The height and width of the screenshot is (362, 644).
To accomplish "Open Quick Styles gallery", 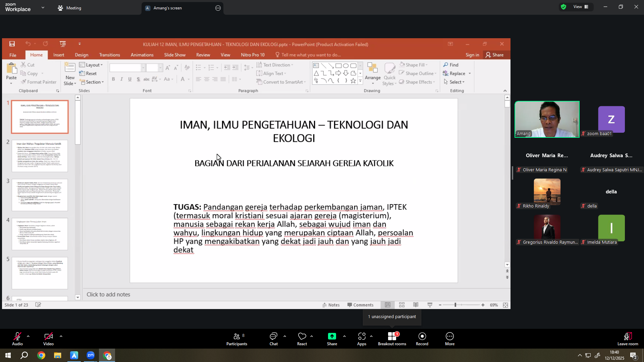I will (x=389, y=74).
